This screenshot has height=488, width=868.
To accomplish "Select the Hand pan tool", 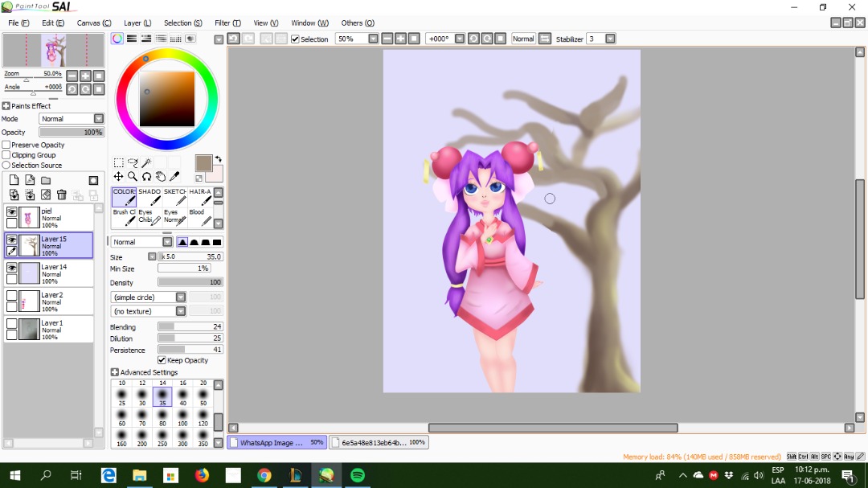I will (x=161, y=176).
